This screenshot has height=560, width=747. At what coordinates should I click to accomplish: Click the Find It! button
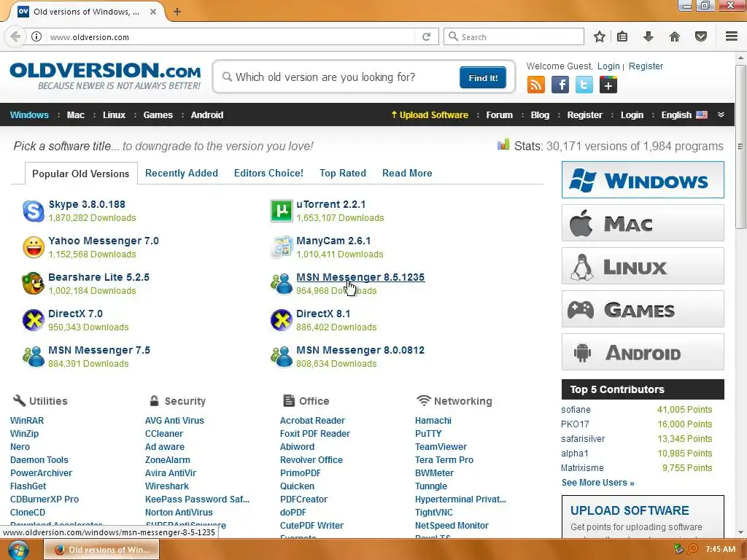coord(483,77)
